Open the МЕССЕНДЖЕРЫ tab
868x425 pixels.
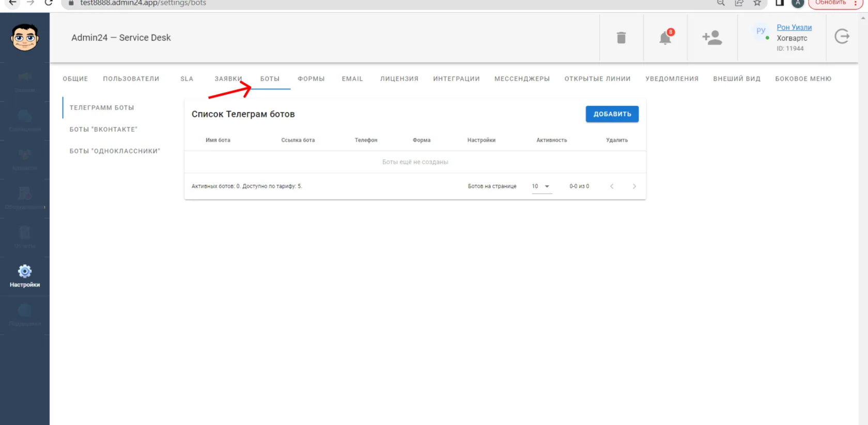coord(522,79)
